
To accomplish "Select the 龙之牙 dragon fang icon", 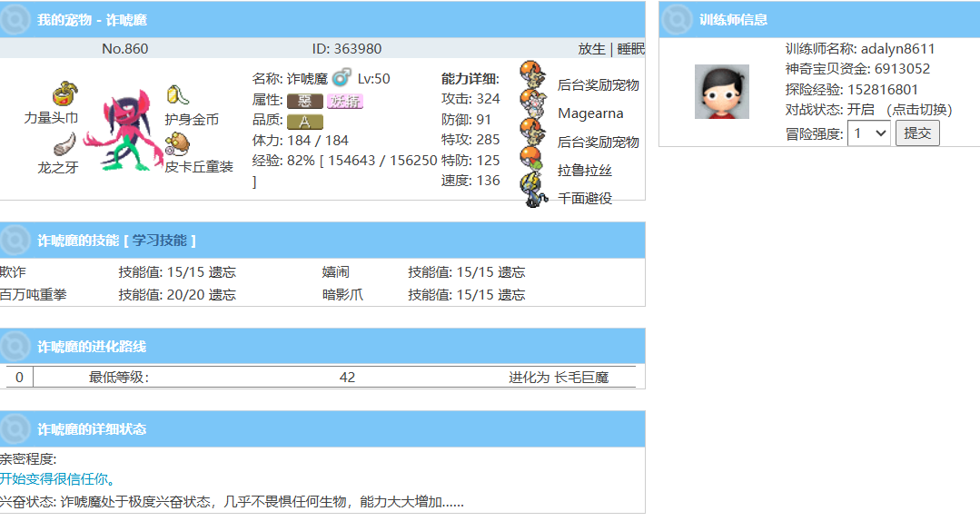I will 63,144.
